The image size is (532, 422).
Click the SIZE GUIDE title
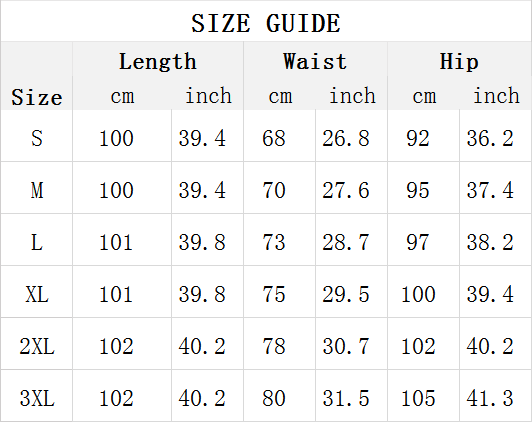tap(266, 23)
